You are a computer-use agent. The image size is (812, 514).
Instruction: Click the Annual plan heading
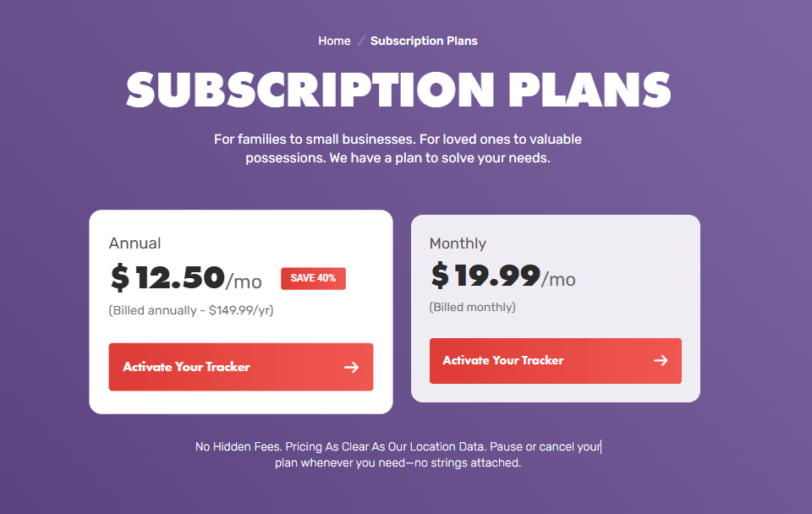coord(134,243)
